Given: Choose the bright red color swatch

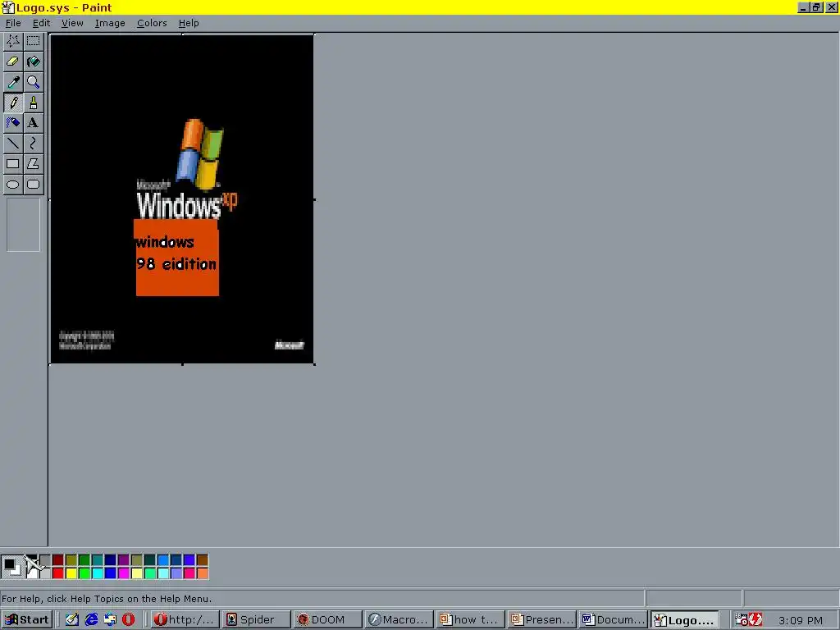Looking at the screenshot, I should [58, 573].
